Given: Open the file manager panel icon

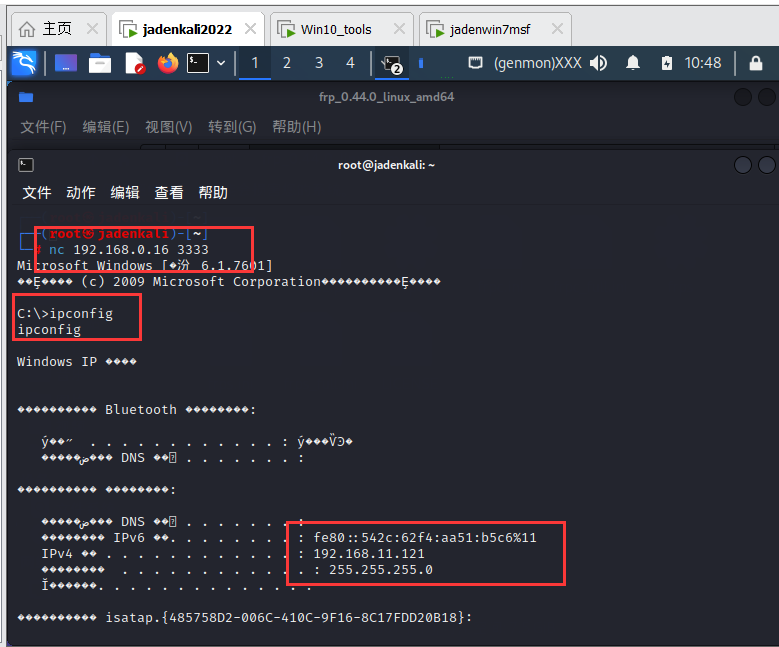Looking at the screenshot, I should [x=100, y=63].
